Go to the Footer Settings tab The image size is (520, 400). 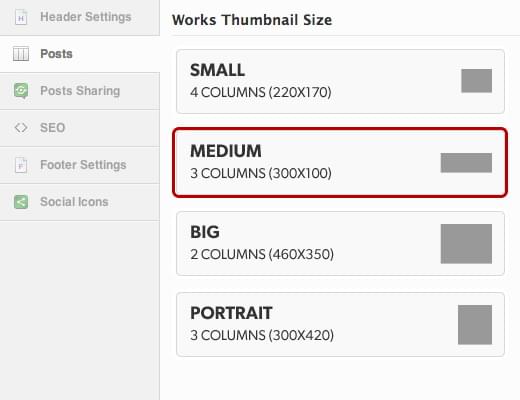(80, 165)
